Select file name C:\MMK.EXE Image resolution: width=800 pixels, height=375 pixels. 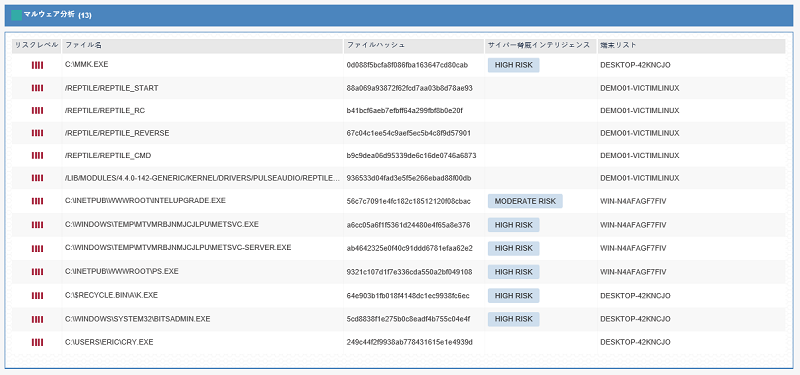pyautogui.click(x=87, y=65)
